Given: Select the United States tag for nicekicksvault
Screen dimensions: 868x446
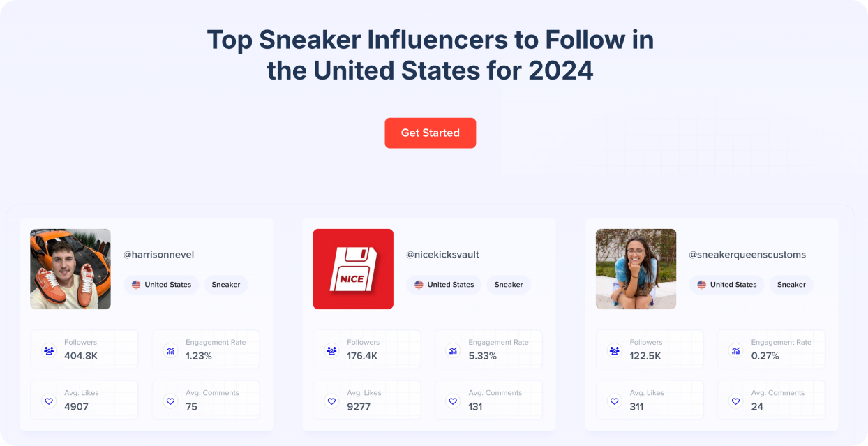Looking at the screenshot, I should [x=444, y=285].
